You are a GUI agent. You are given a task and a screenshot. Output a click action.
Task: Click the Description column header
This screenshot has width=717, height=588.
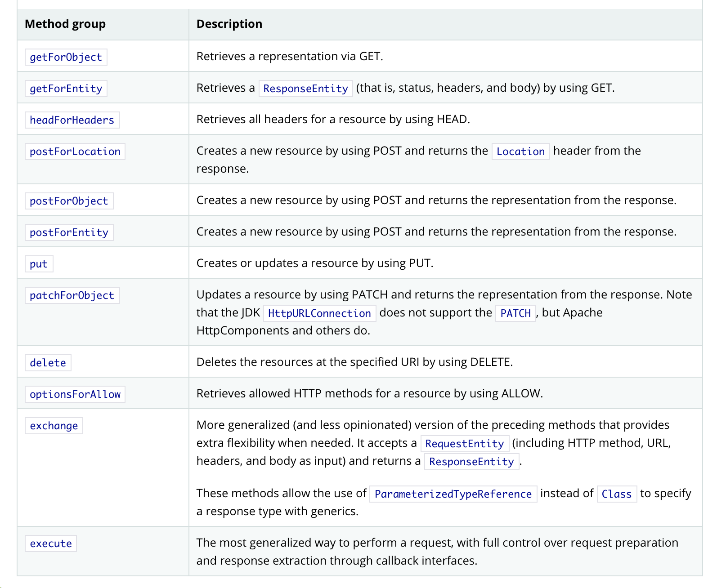point(229,24)
